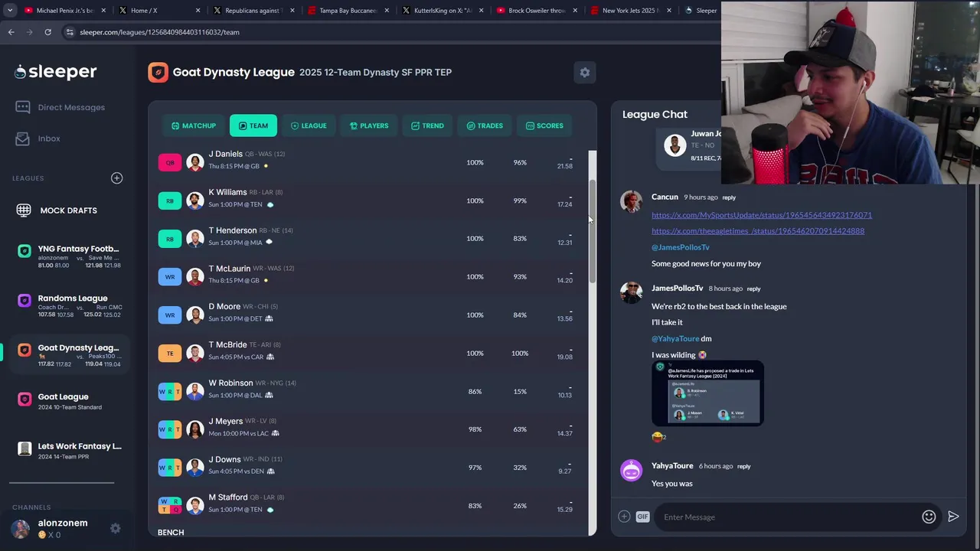The width and height of the screenshot is (980, 551).
Task: Click the @YahyaToure mention in chat
Action: (675, 338)
